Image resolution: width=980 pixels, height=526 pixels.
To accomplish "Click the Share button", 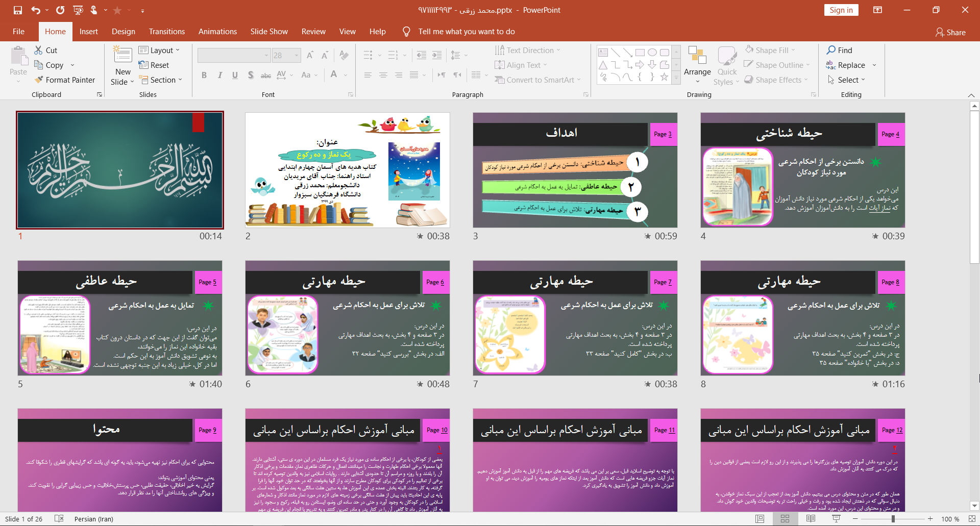I will (x=950, y=32).
